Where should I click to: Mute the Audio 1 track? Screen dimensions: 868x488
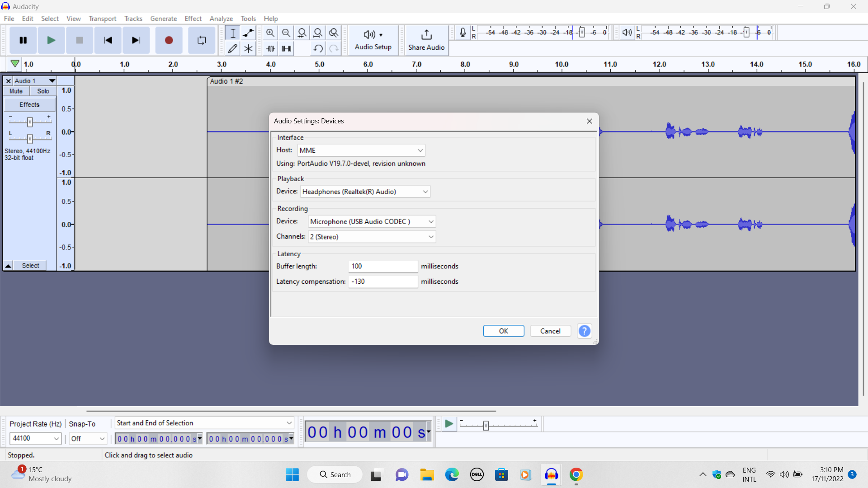tap(16, 91)
